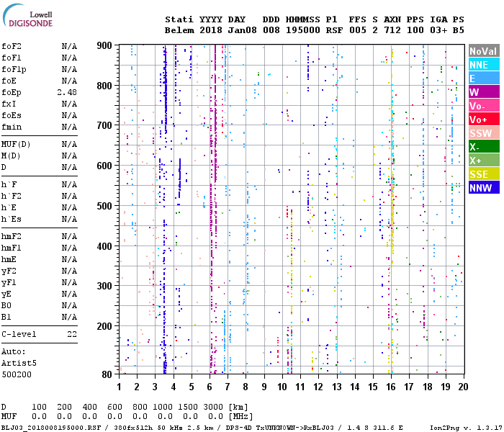
Task: Select the NNW dark blue swatch
Action: pos(484,188)
